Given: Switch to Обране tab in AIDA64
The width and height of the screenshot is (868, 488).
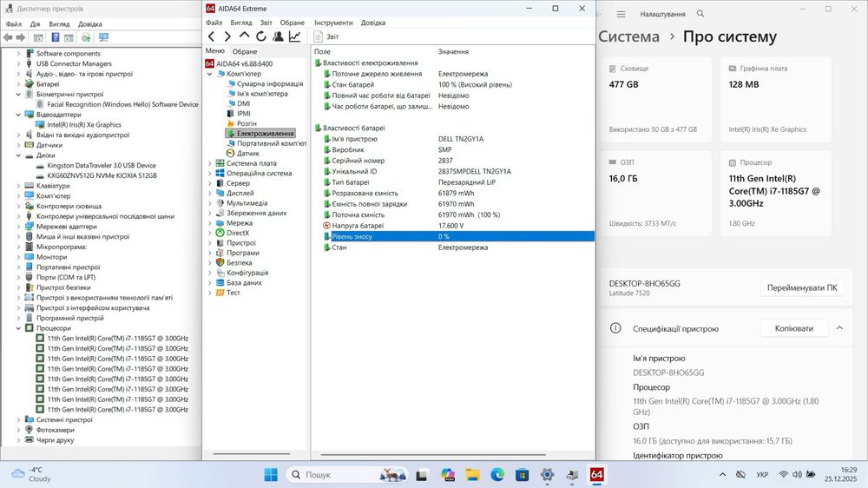Looking at the screenshot, I should point(245,51).
